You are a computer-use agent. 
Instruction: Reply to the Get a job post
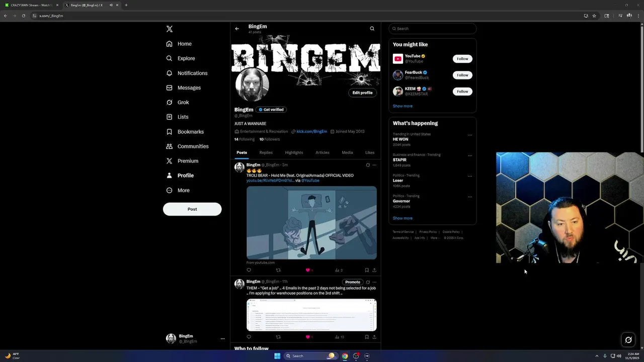pos(249,337)
